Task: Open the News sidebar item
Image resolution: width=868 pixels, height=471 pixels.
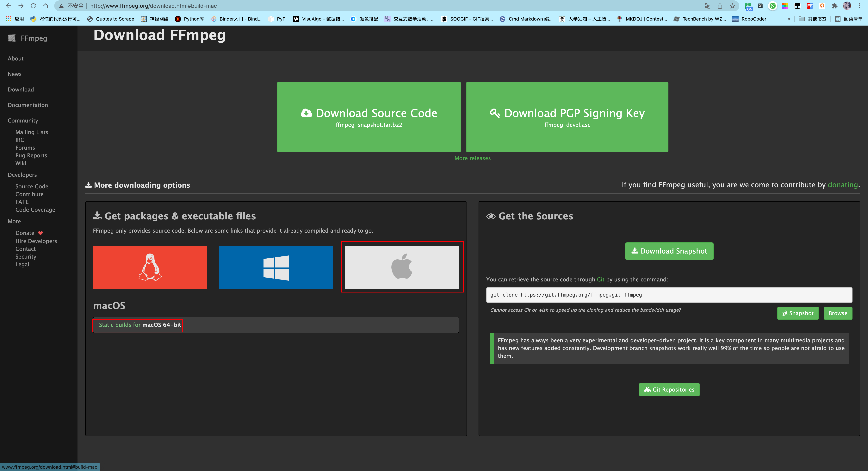Action: [15, 74]
